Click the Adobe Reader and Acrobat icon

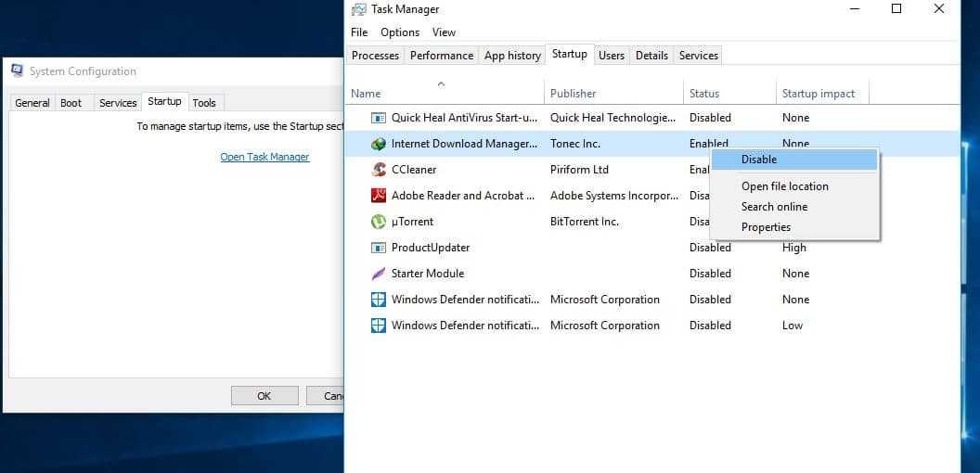(378, 196)
